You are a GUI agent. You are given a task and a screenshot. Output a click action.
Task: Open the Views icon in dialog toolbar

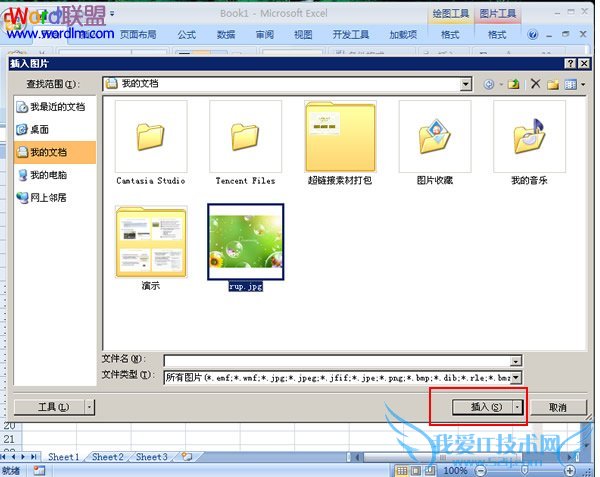coord(570,84)
